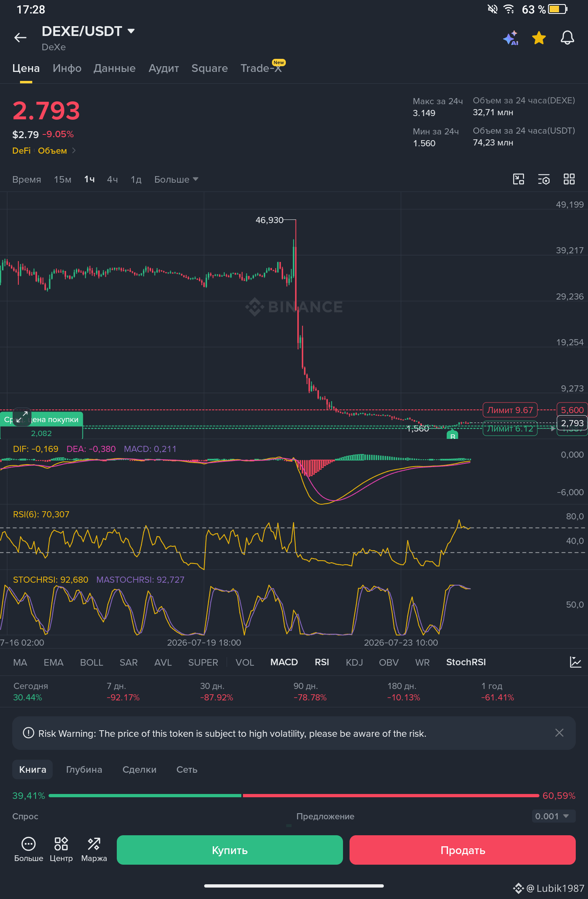
Task: Tap the B buy marker on chart
Action: click(x=452, y=435)
